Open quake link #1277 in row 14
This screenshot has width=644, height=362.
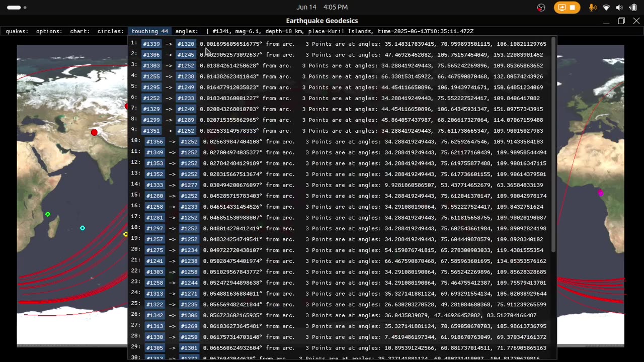click(189, 185)
